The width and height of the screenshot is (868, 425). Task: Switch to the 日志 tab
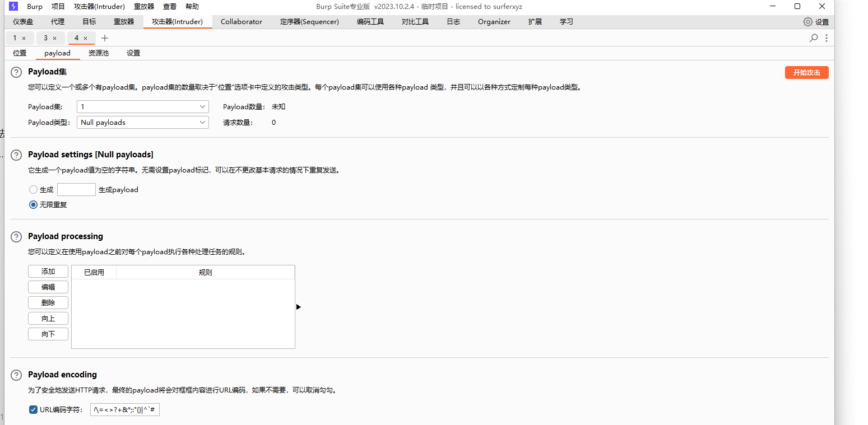click(x=453, y=22)
